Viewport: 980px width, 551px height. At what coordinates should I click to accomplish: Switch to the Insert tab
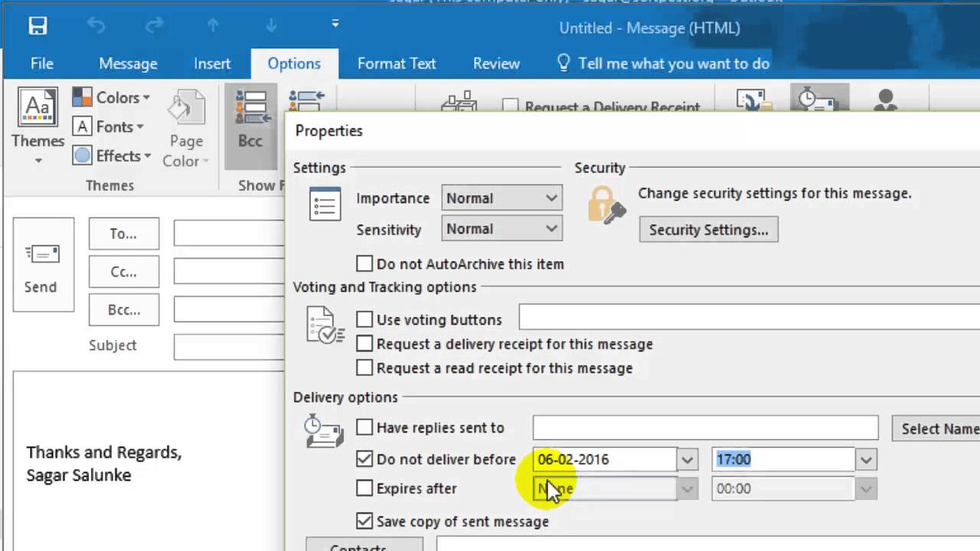[212, 64]
